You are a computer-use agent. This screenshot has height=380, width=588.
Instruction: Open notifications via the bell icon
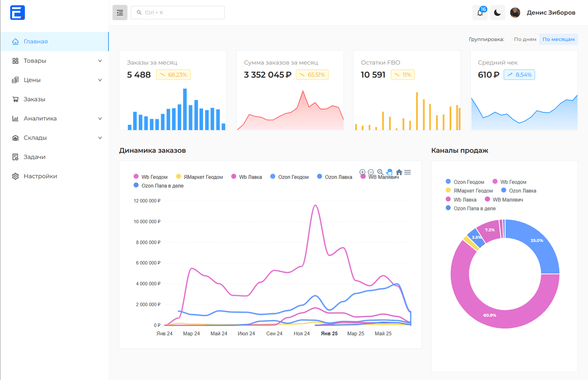point(479,12)
